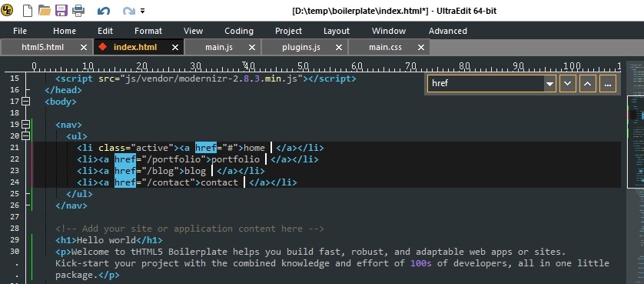Switch to the html5.html tab
The width and height of the screenshot is (644, 284).
click(x=43, y=48)
